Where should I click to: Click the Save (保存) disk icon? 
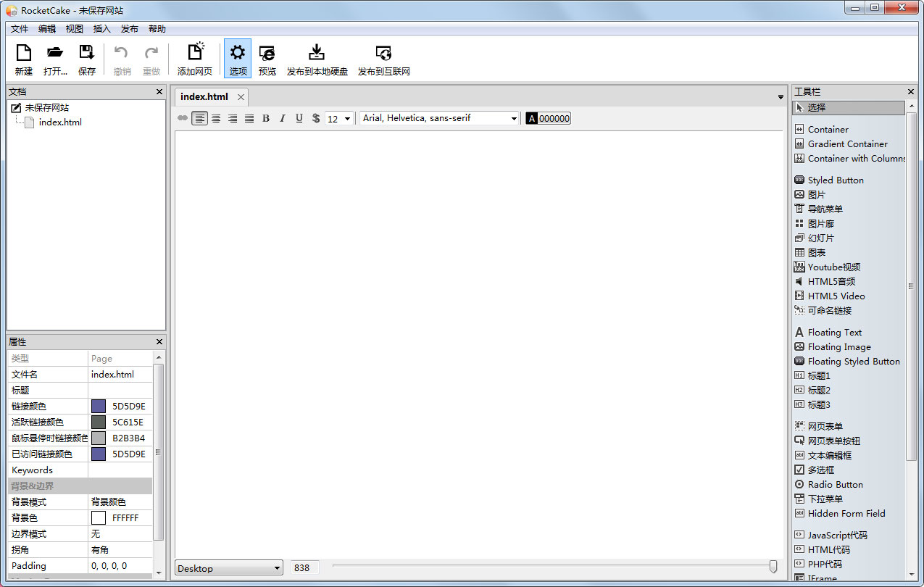(x=87, y=53)
